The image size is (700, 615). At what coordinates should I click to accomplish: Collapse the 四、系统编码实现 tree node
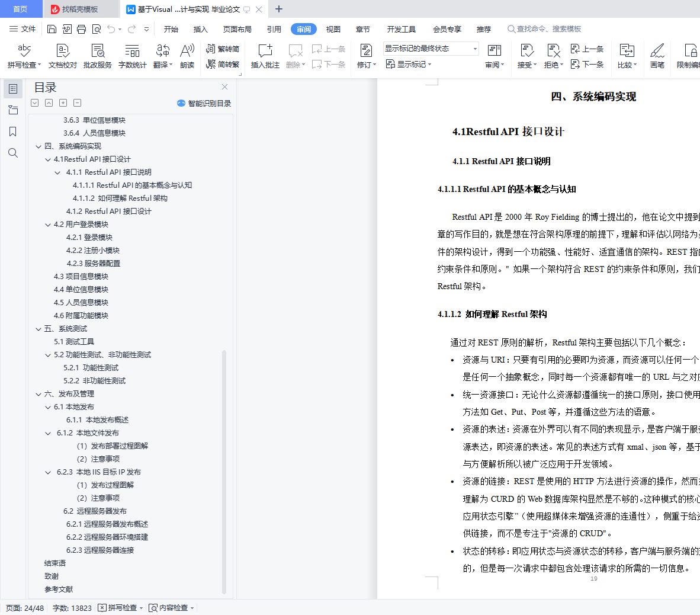(x=38, y=146)
